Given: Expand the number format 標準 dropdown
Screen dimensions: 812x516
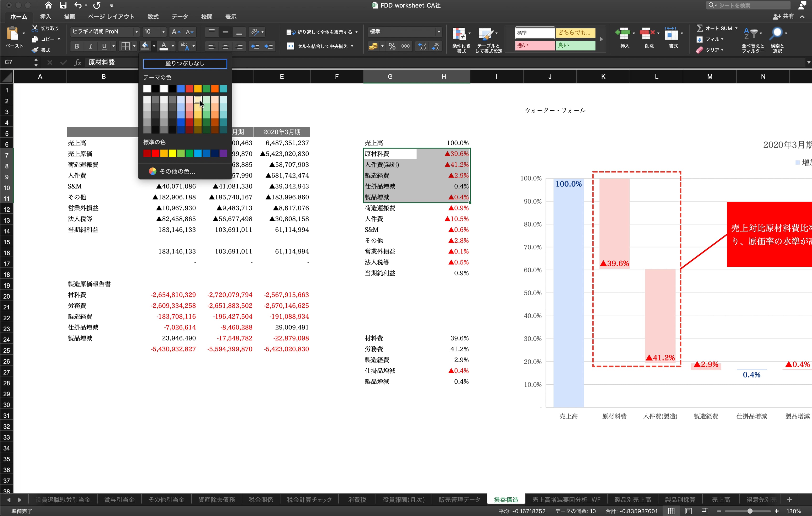Looking at the screenshot, I should [x=438, y=32].
